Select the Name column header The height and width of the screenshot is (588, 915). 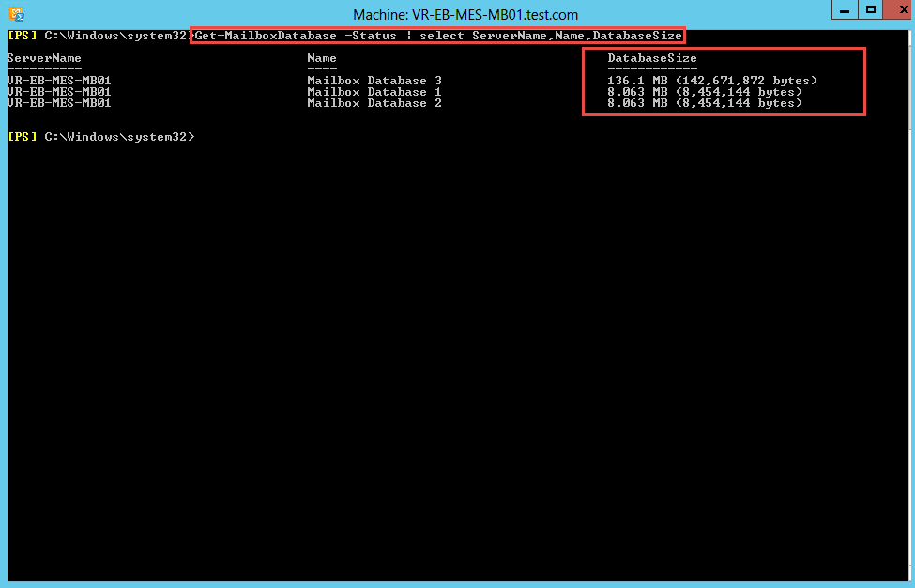pos(321,57)
